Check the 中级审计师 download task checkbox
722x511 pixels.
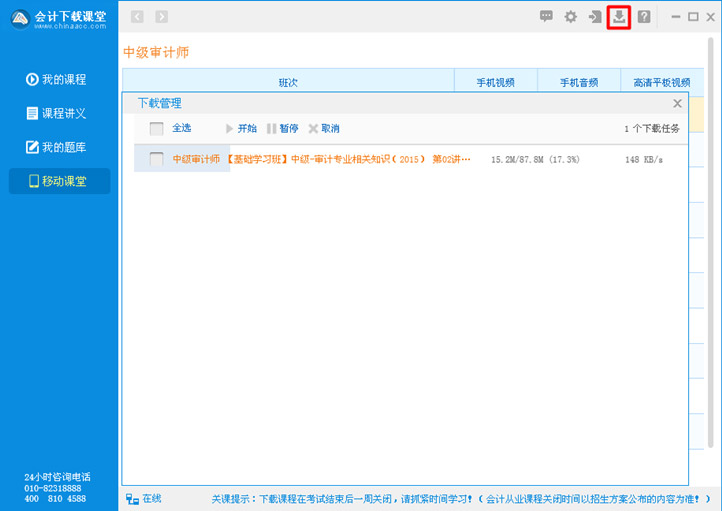click(x=156, y=159)
